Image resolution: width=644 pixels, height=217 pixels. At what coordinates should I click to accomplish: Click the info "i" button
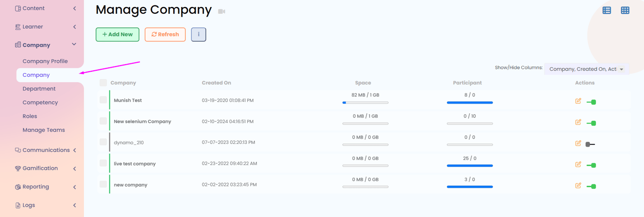point(198,34)
